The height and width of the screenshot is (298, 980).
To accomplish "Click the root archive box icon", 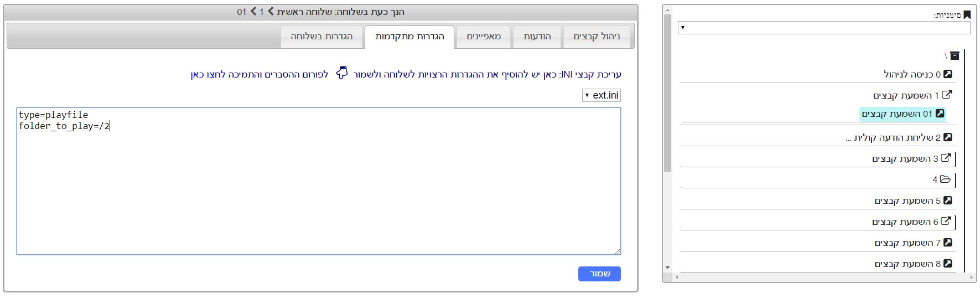I will point(955,55).
